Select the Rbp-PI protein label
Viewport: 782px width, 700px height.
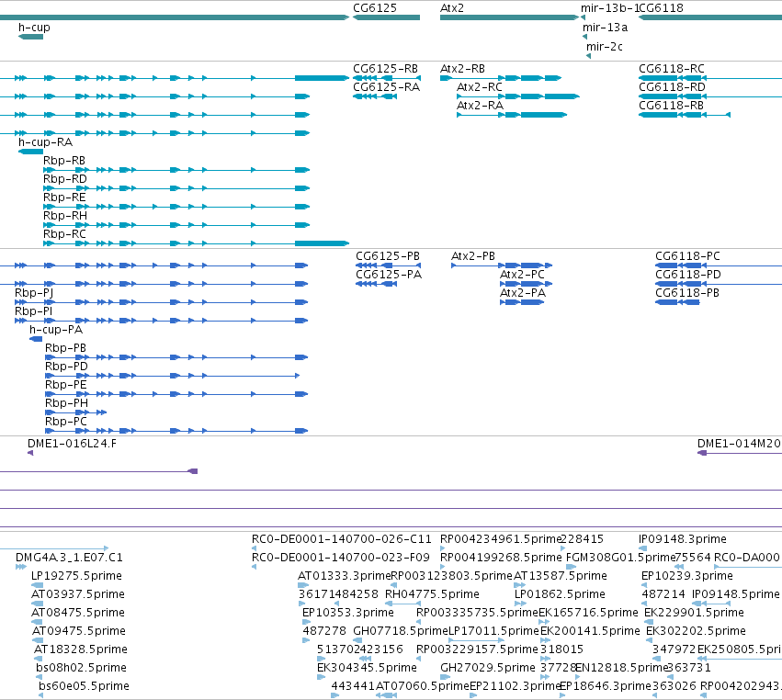pos(33,311)
